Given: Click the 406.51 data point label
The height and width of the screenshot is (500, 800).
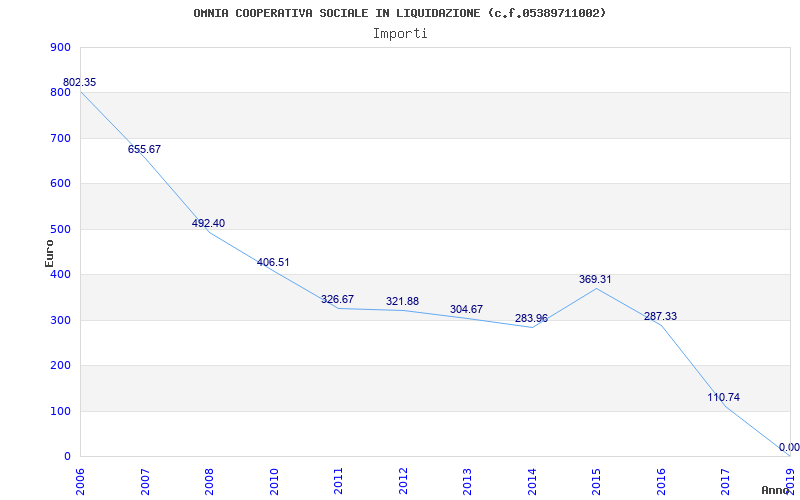Looking at the screenshot, I should pyautogui.click(x=273, y=262).
